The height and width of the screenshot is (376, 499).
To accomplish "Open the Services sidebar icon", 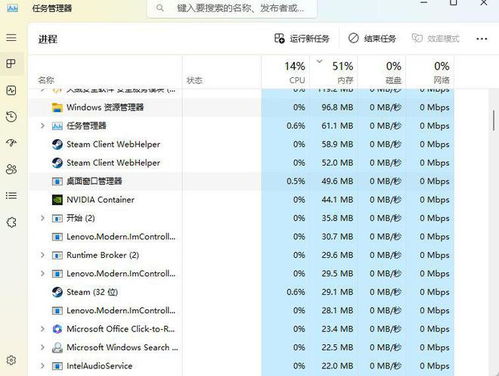I will coord(11,222).
